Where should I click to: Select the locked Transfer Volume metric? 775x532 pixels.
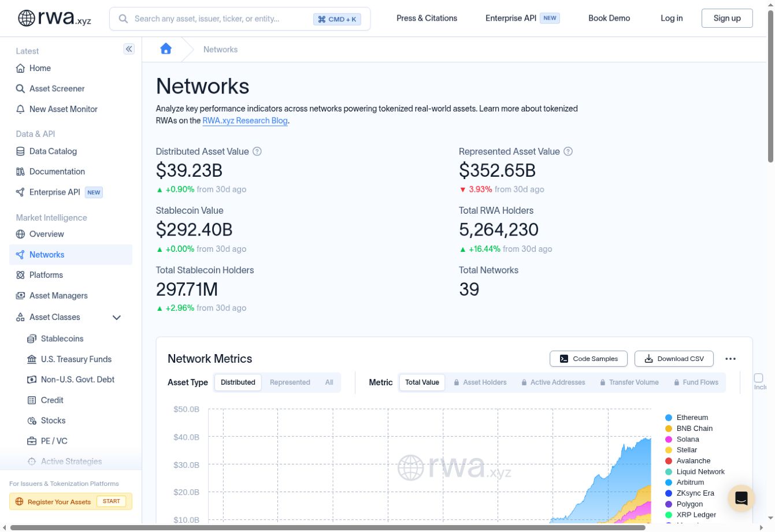629,382
